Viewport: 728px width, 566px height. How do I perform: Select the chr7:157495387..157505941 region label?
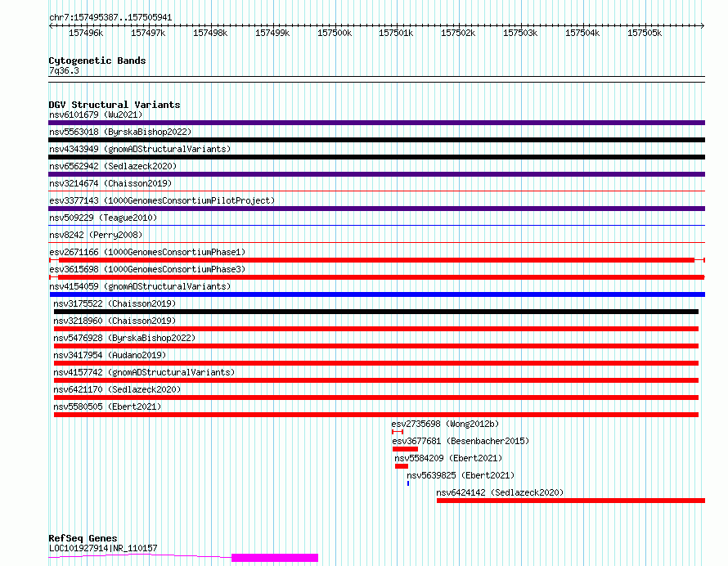coord(110,17)
